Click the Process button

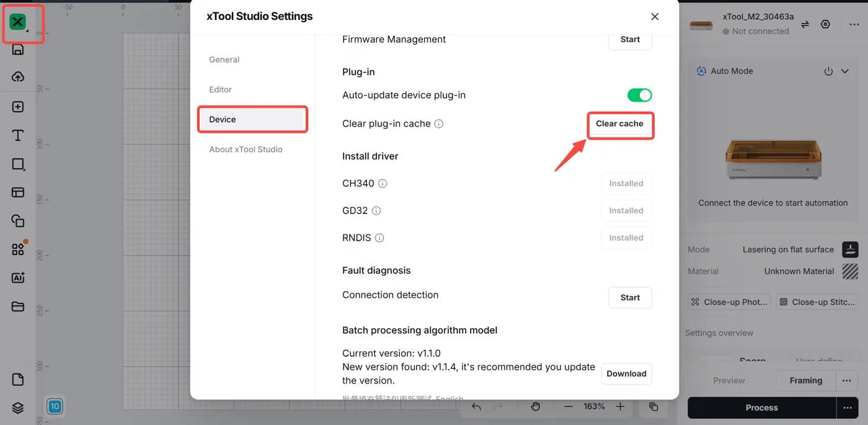pos(761,408)
